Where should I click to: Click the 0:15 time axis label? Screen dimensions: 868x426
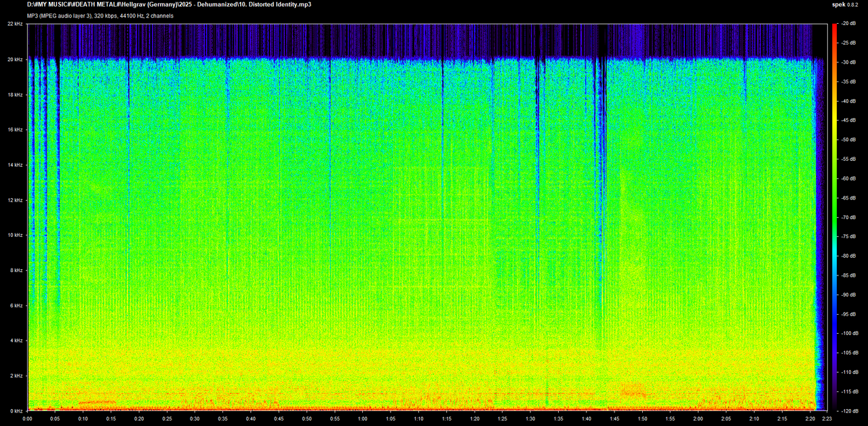[x=111, y=419]
